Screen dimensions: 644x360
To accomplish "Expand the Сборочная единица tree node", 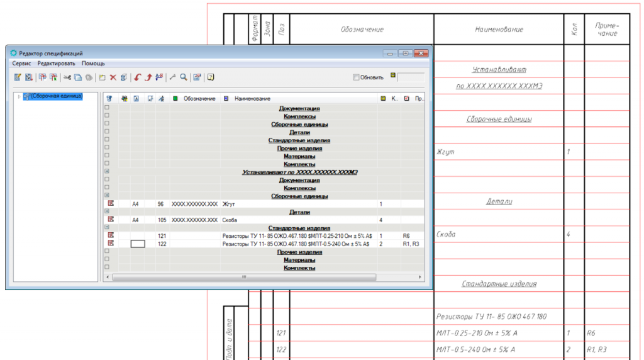I will [x=19, y=96].
